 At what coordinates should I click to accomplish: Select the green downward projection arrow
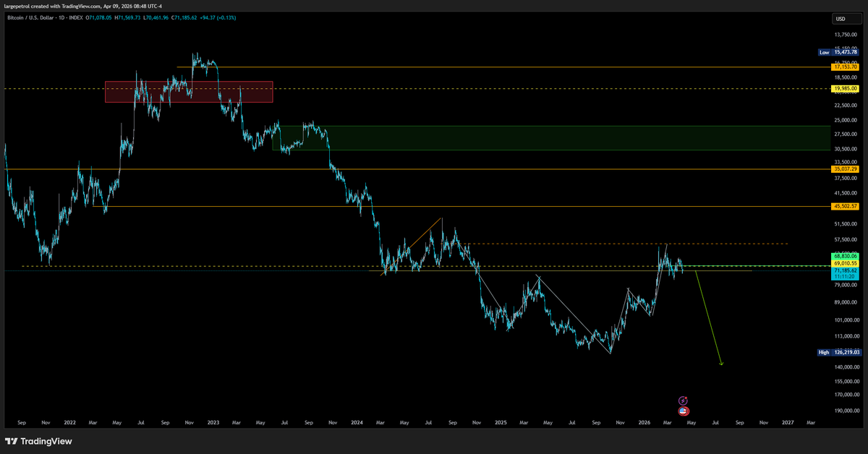coord(709,318)
